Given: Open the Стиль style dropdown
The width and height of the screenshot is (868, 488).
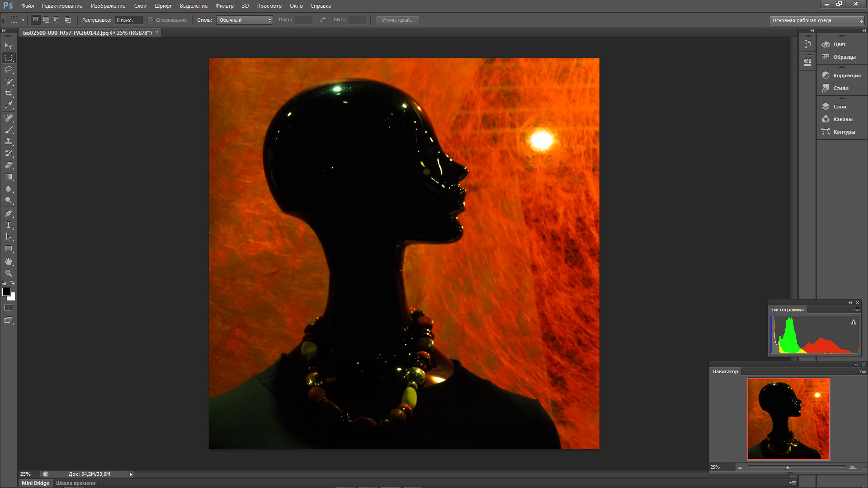Looking at the screenshot, I should tap(245, 20).
